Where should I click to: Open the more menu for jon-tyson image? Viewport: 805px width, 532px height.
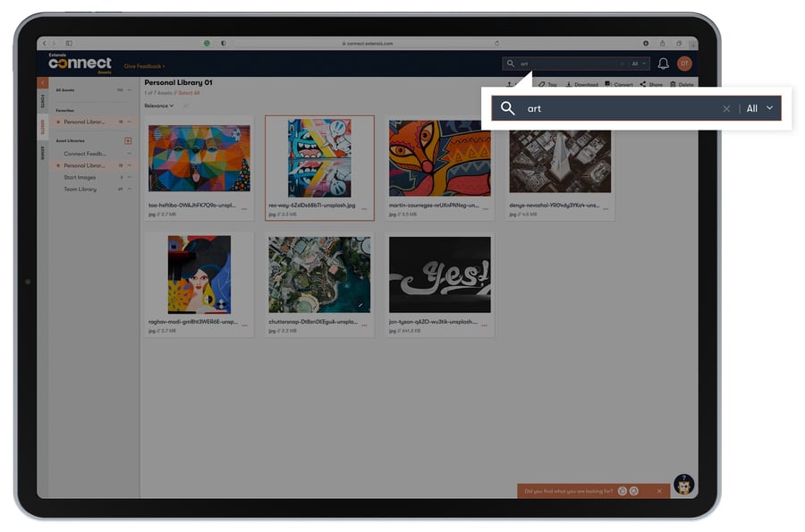pos(484,325)
